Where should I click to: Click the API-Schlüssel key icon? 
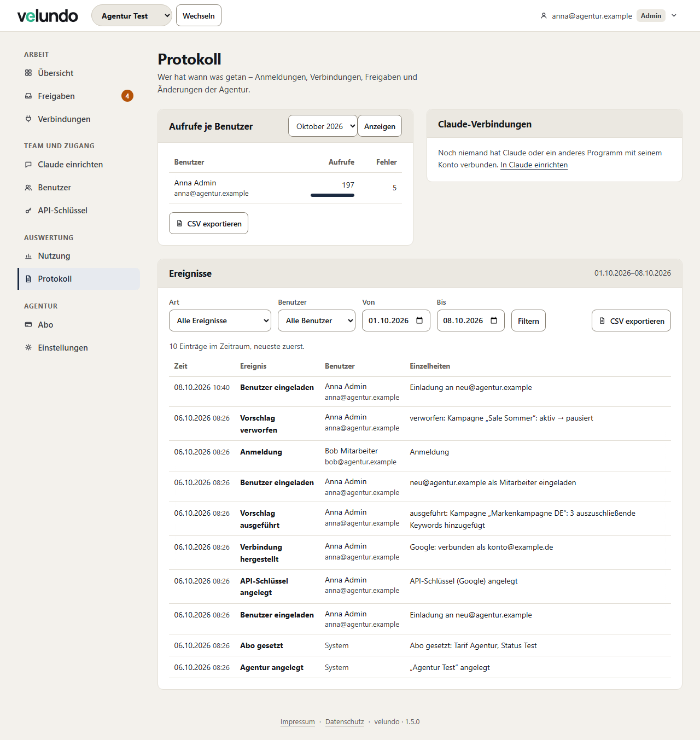click(28, 210)
